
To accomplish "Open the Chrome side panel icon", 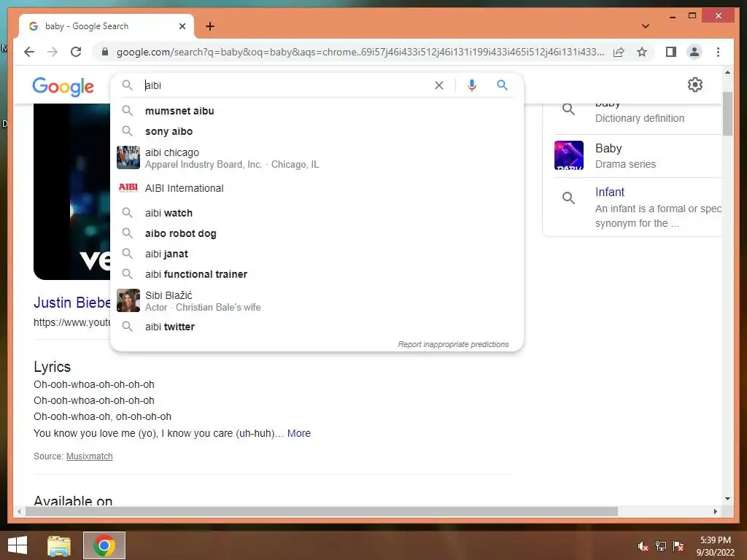I will (x=671, y=52).
